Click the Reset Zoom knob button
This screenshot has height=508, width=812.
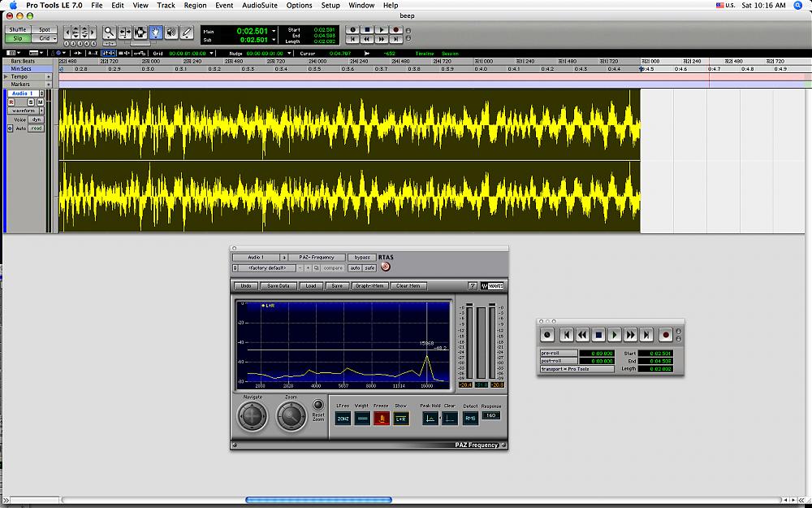pyautogui.click(x=318, y=404)
